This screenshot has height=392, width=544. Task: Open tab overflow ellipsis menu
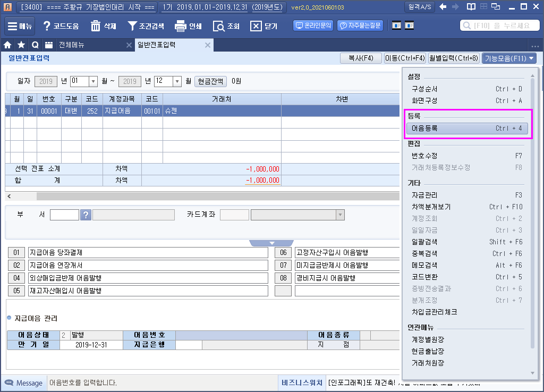[535, 46]
